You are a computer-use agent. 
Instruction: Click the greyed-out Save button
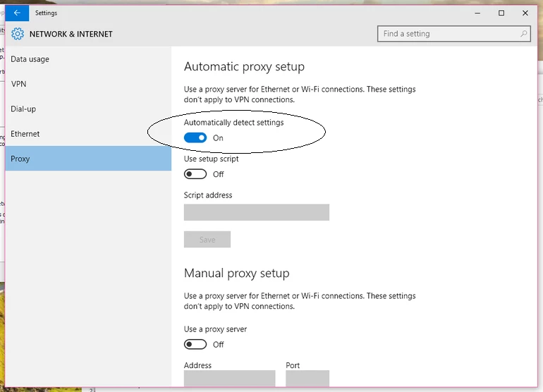207,239
